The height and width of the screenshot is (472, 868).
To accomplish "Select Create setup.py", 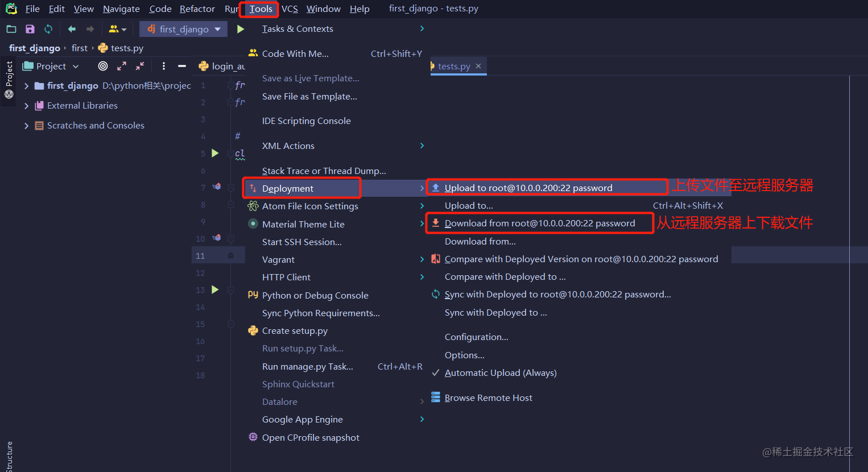I will tap(336, 331).
